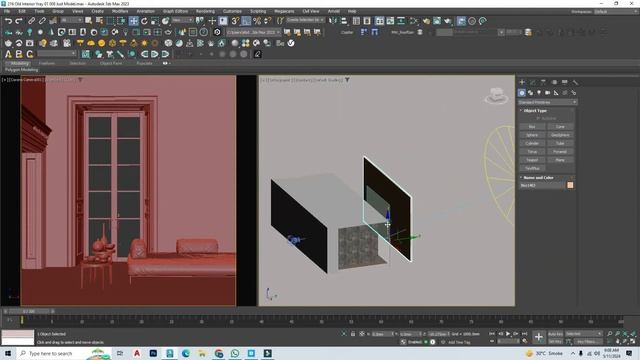Click the Align tool icon
This screenshot has width=640, height=360.
pos(344,21)
